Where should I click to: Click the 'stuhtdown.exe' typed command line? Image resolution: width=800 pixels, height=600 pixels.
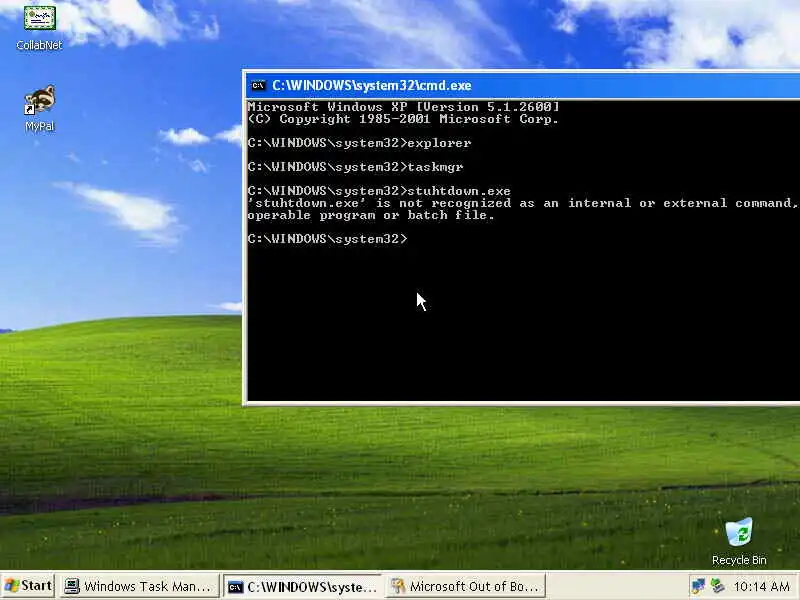click(x=379, y=191)
